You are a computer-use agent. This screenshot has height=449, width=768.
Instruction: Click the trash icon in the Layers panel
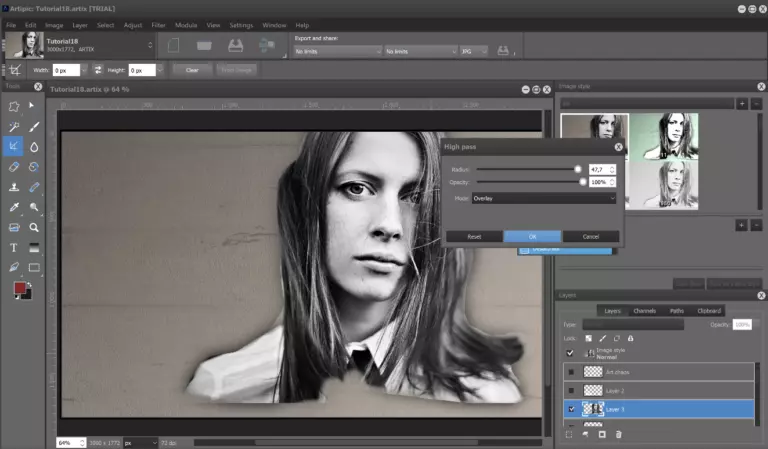click(618, 434)
